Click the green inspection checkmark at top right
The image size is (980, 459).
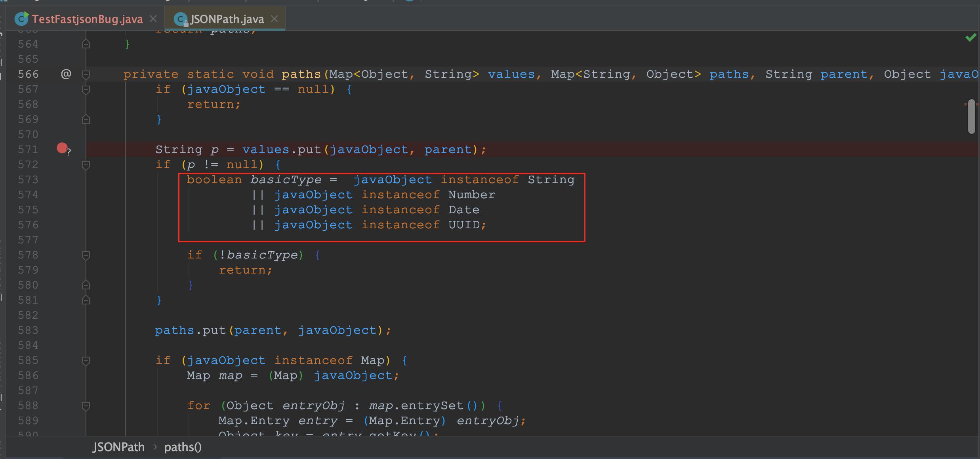(970, 38)
